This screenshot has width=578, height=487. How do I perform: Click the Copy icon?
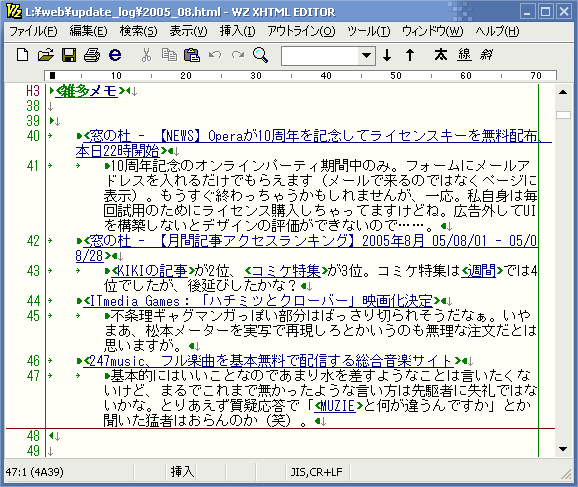click(x=169, y=55)
